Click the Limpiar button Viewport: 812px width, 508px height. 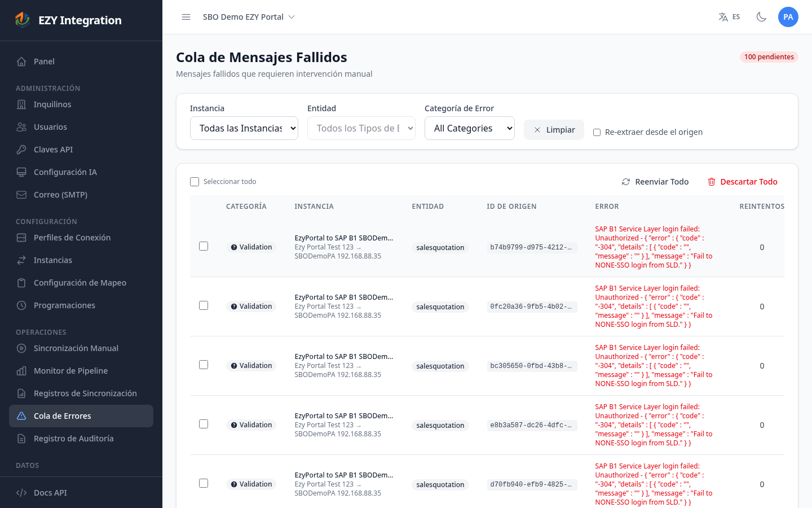554,130
